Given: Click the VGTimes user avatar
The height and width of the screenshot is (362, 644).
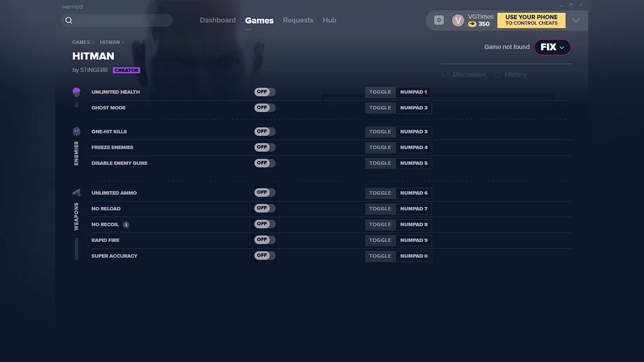Looking at the screenshot, I should tap(458, 20).
